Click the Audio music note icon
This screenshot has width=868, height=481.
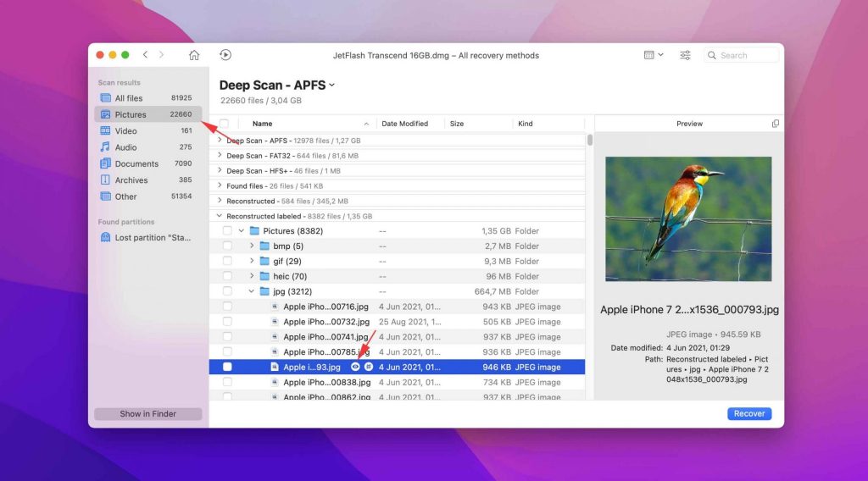[105, 147]
